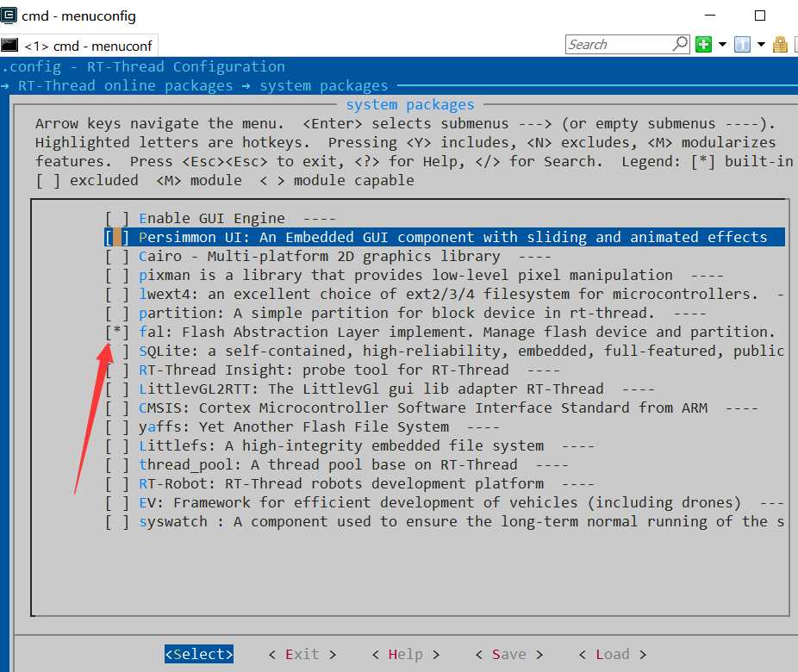Click 'RT-Thread online packages' in the breadcrumb

(x=125, y=85)
